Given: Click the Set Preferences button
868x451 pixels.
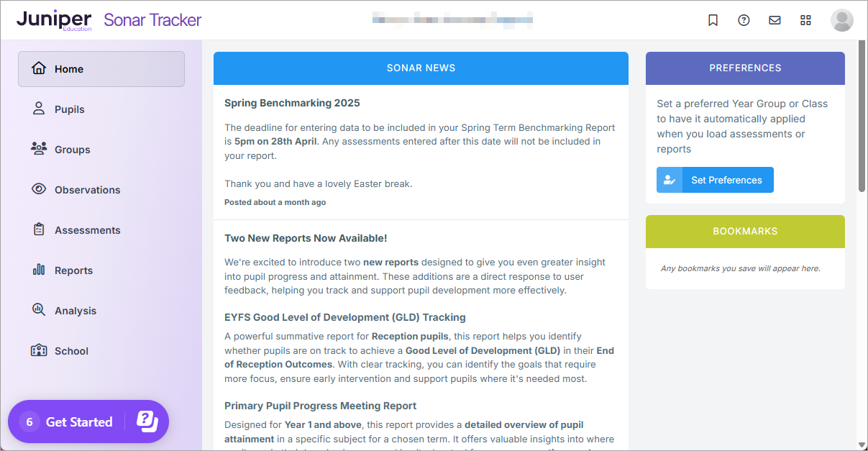Looking at the screenshot, I should tap(726, 179).
